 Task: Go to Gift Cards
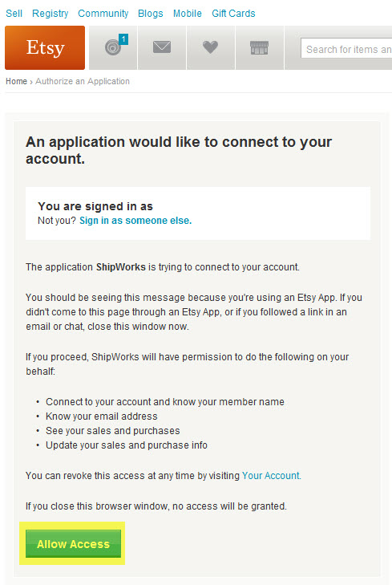233,14
